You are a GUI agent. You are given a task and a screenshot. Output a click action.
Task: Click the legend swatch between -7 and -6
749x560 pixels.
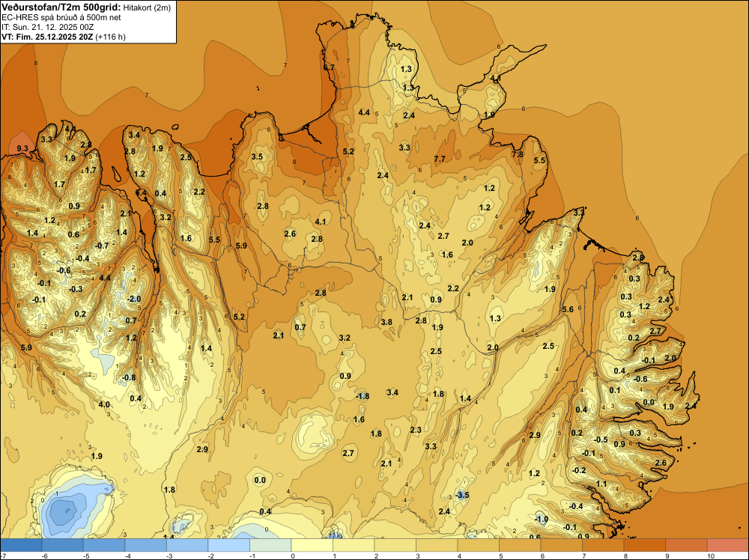21,545
